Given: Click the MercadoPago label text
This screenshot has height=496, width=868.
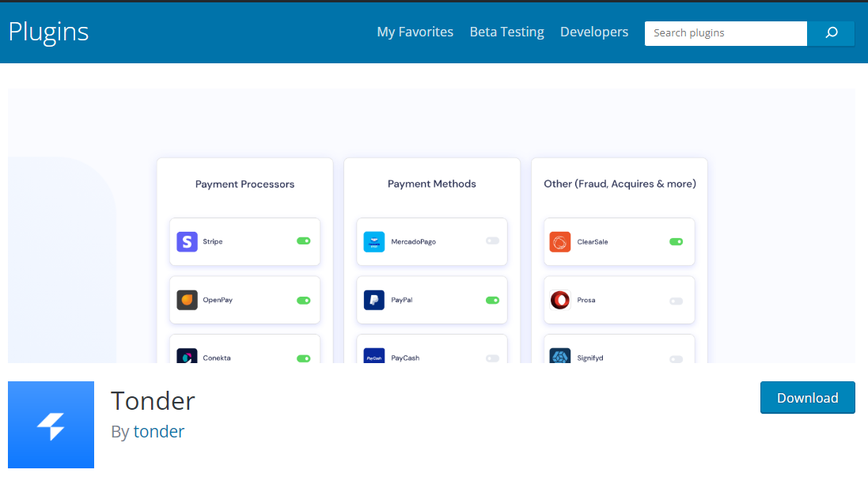Looking at the screenshot, I should (414, 242).
